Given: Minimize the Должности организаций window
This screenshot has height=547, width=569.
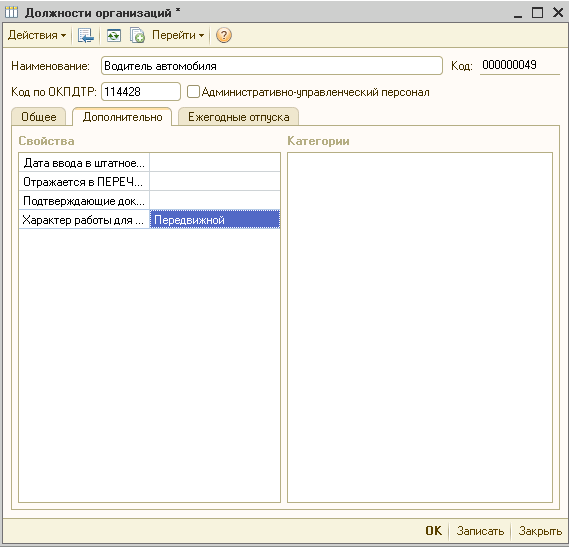Looking at the screenshot, I should coord(518,13).
